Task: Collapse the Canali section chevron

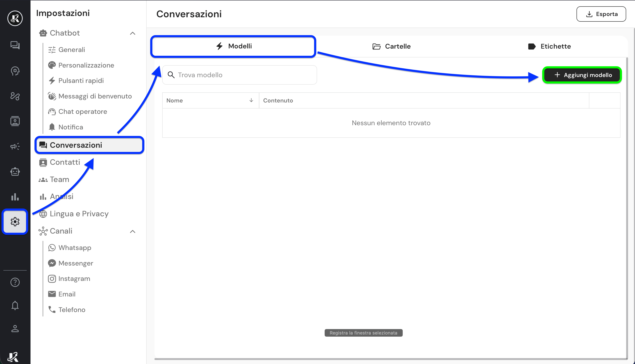Action: [x=133, y=231]
